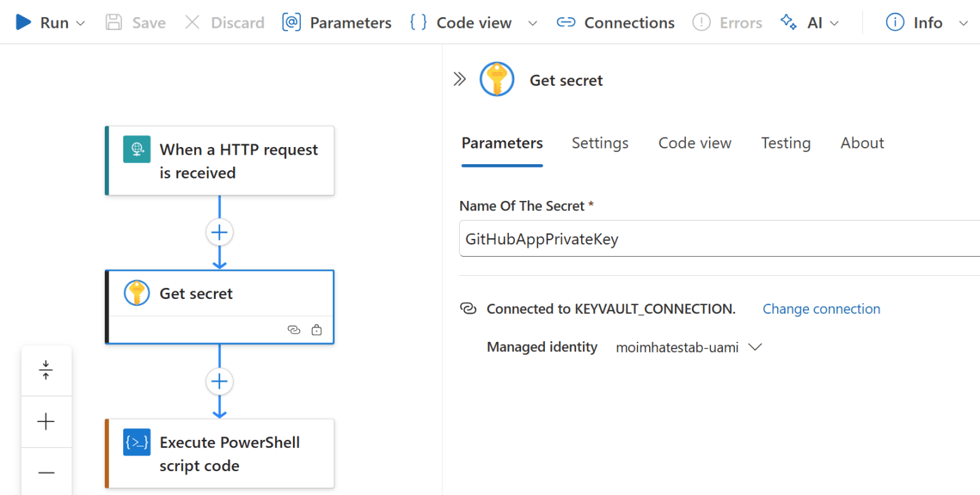Expand the AI dropdown chevron

834,23
